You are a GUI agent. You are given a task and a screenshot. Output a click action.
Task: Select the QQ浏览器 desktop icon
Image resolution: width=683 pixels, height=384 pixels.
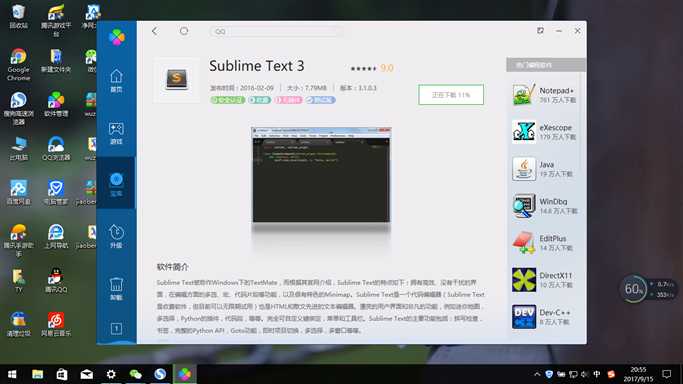click(x=56, y=148)
